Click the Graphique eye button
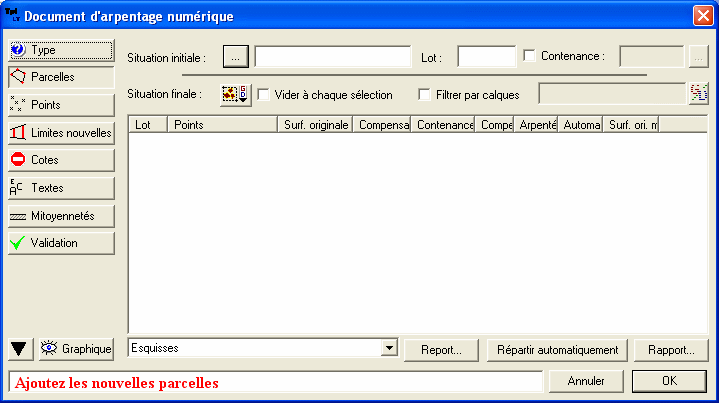 (x=76, y=349)
